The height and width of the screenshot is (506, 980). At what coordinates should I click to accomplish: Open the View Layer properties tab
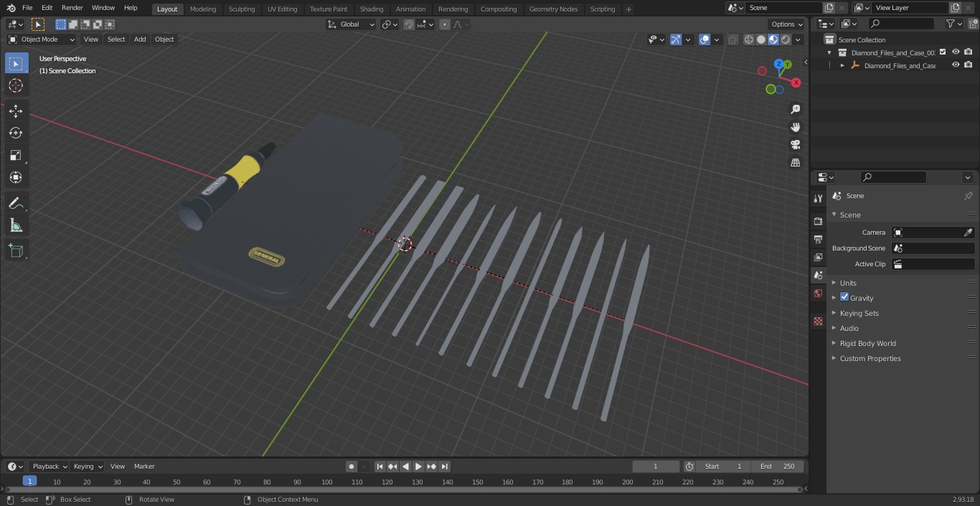point(818,257)
